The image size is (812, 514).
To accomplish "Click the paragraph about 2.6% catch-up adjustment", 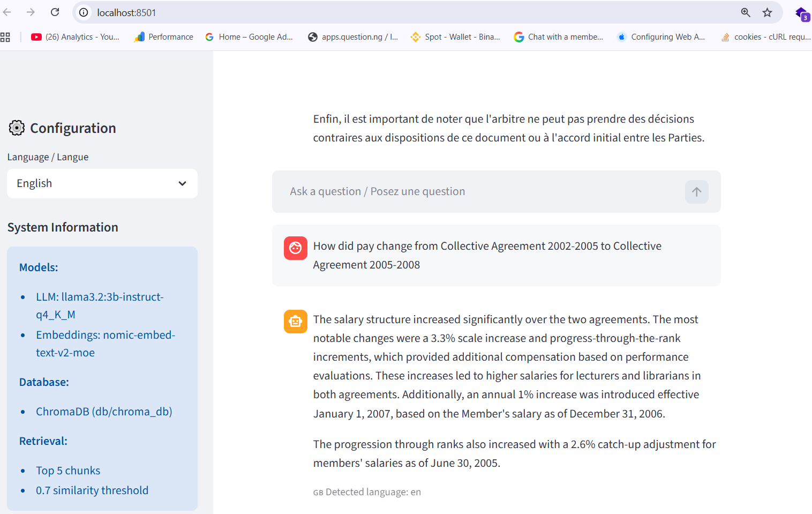I will pos(514,453).
